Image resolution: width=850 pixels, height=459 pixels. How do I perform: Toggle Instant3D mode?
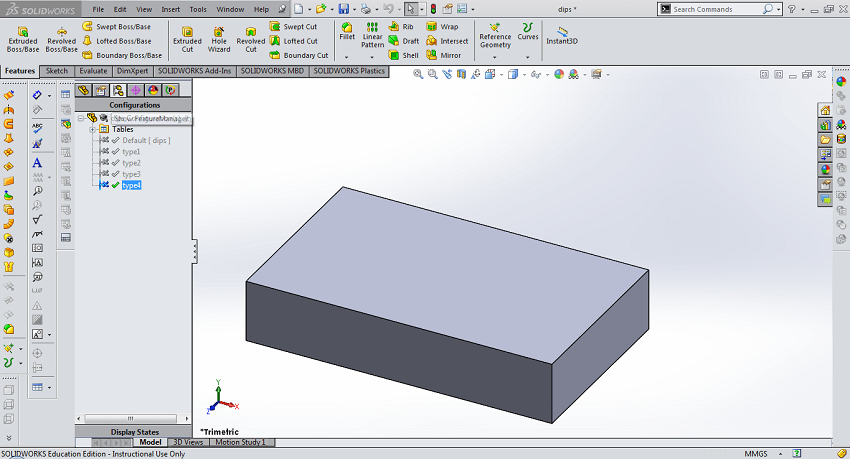coord(562,35)
